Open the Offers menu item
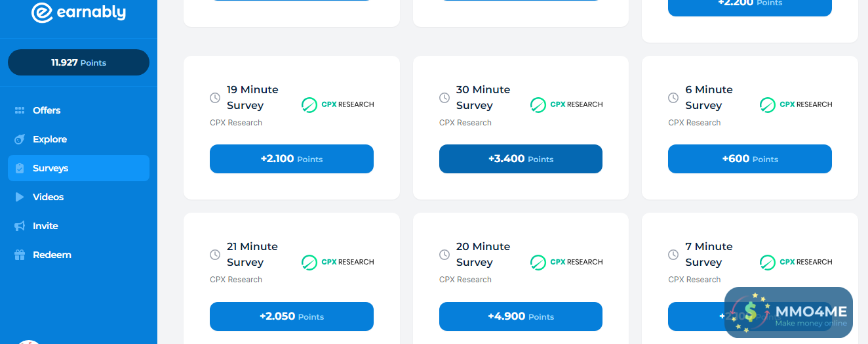 47,110
